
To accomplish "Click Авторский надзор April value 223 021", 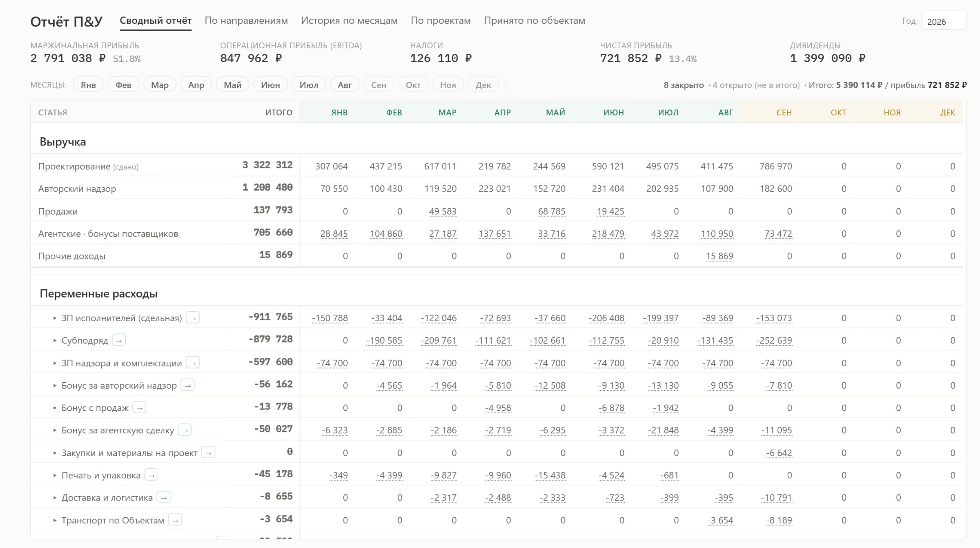I will [494, 189].
